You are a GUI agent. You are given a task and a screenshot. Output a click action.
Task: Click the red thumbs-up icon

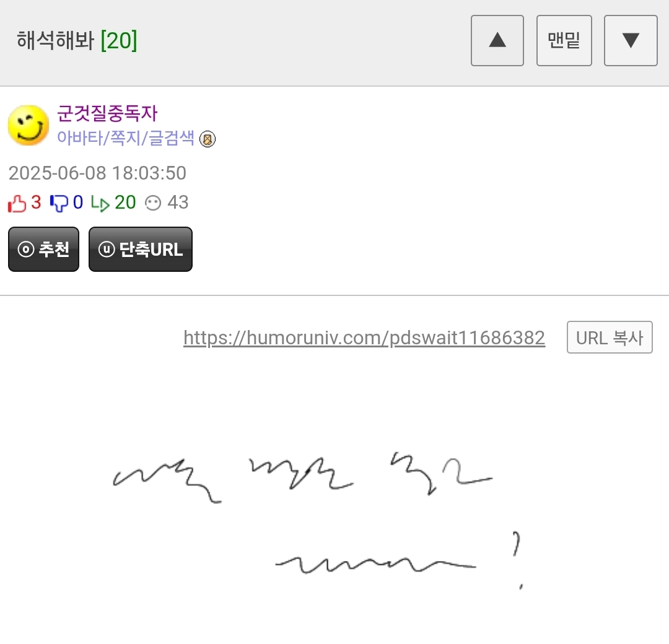(x=17, y=203)
